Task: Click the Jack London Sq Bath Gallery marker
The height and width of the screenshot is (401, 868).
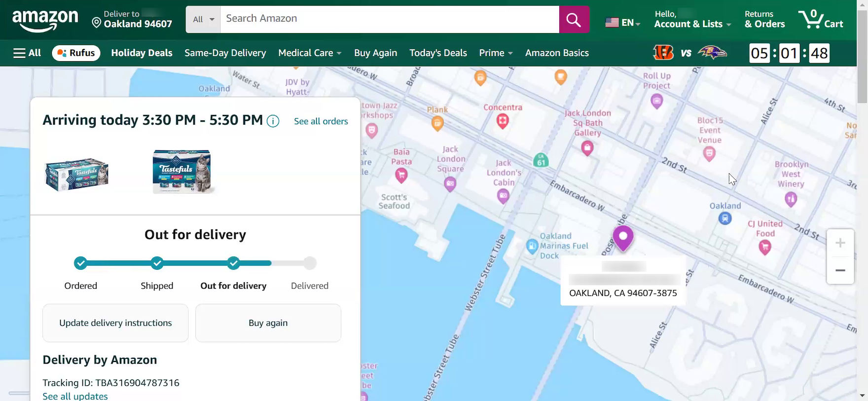Action: (x=587, y=148)
